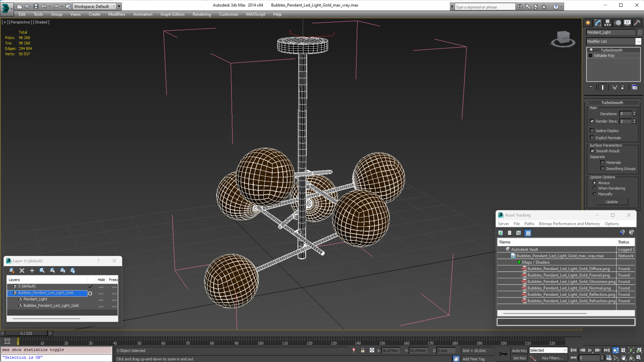Click Make Unique icon under modifier stack
Screen dimensions: 644x362
614,88
